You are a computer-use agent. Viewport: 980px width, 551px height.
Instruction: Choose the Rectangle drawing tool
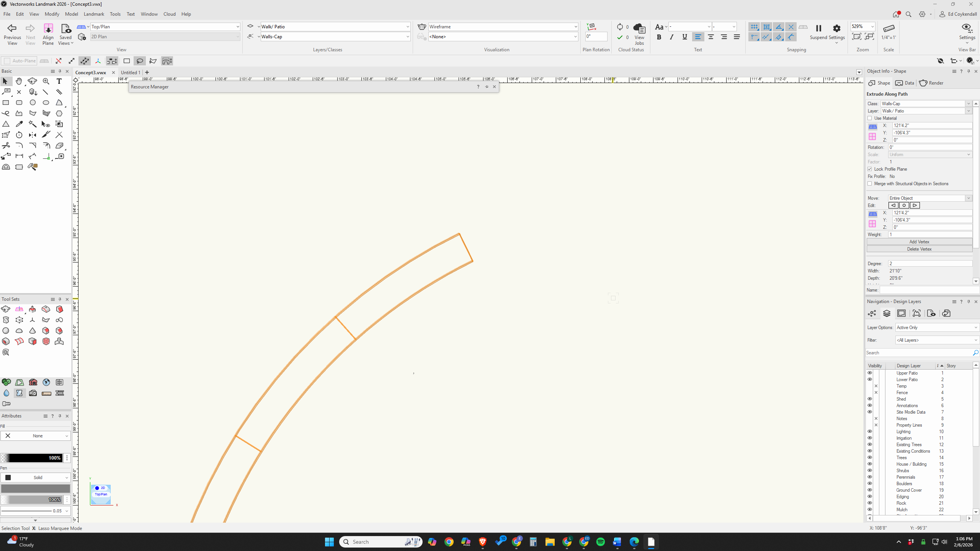click(x=6, y=103)
